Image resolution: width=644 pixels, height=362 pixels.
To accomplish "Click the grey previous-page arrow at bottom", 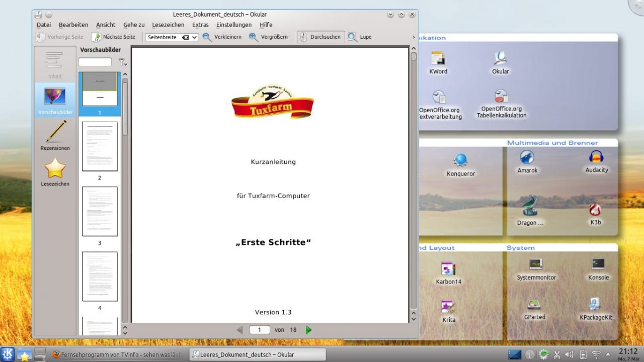I will [x=239, y=330].
